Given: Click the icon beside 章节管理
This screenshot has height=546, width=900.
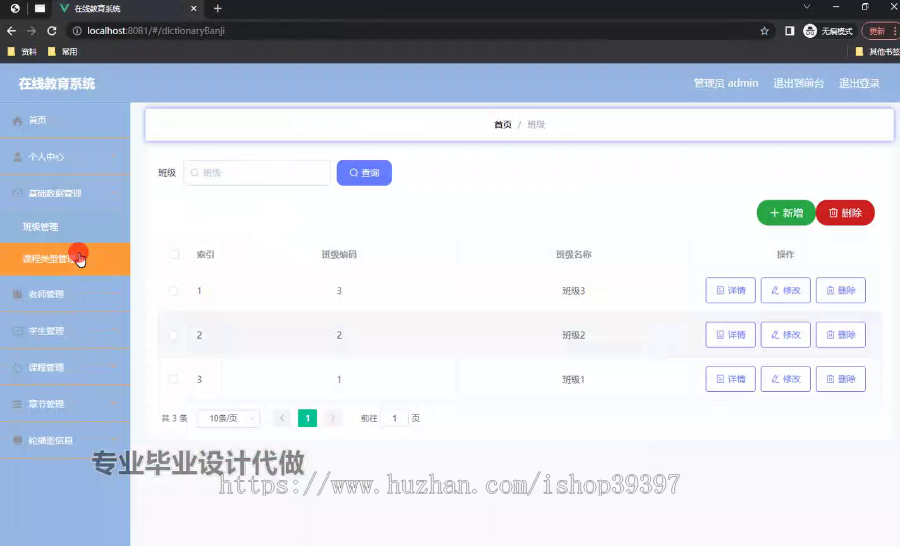Looking at the screenshot, I should tap(17, 404).
